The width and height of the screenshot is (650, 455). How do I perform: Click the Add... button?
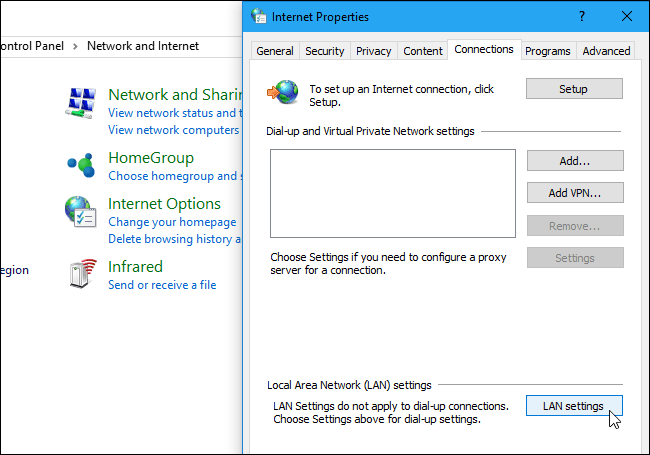pyautogui.click(x=575, y=160)
